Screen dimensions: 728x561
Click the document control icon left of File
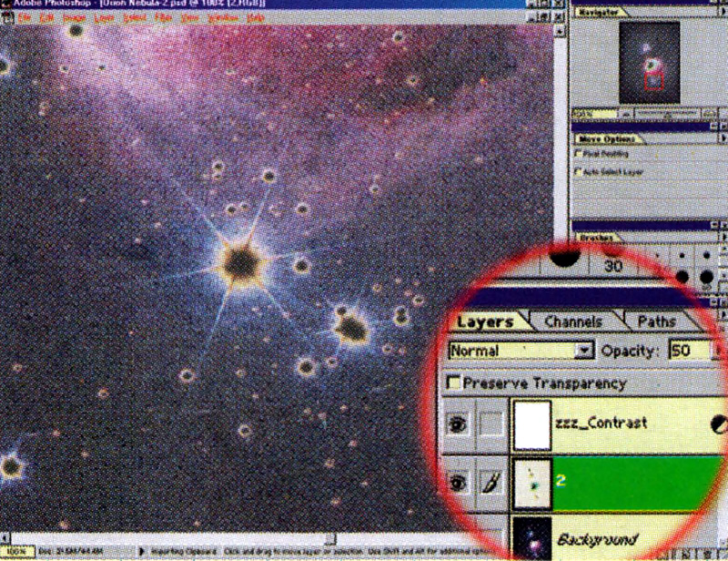(7, 18)
